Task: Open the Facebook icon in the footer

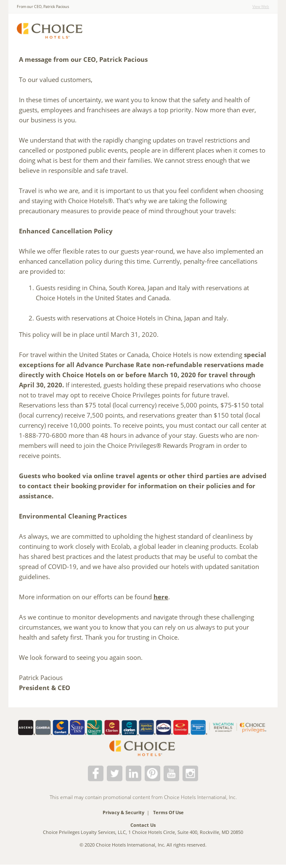Action: point(95,773)
